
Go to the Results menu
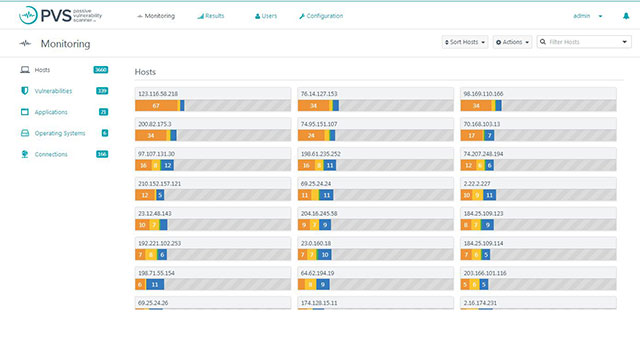(211, 16)
